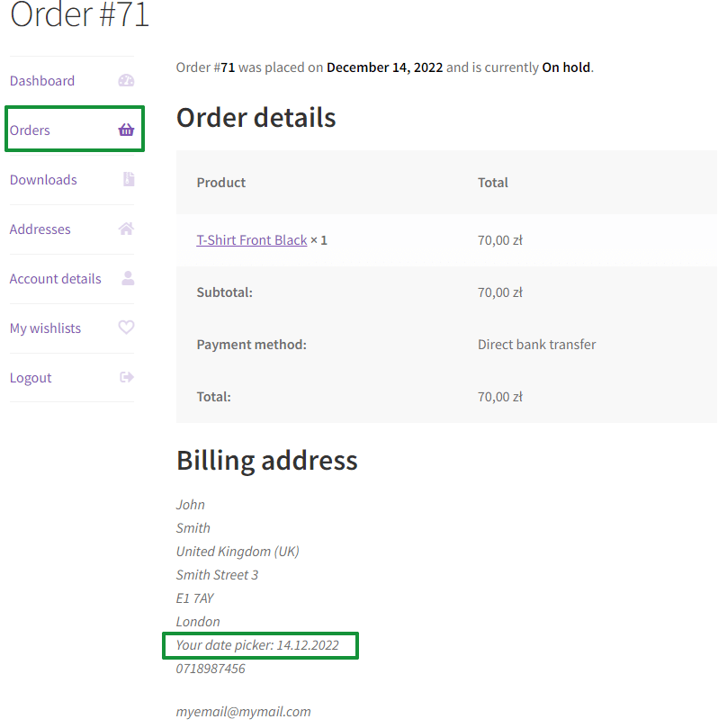Image resolution: width=727 pixels, height=728 pixels.
Task: Click the Downloads file icon
Action: pos(128,179)
